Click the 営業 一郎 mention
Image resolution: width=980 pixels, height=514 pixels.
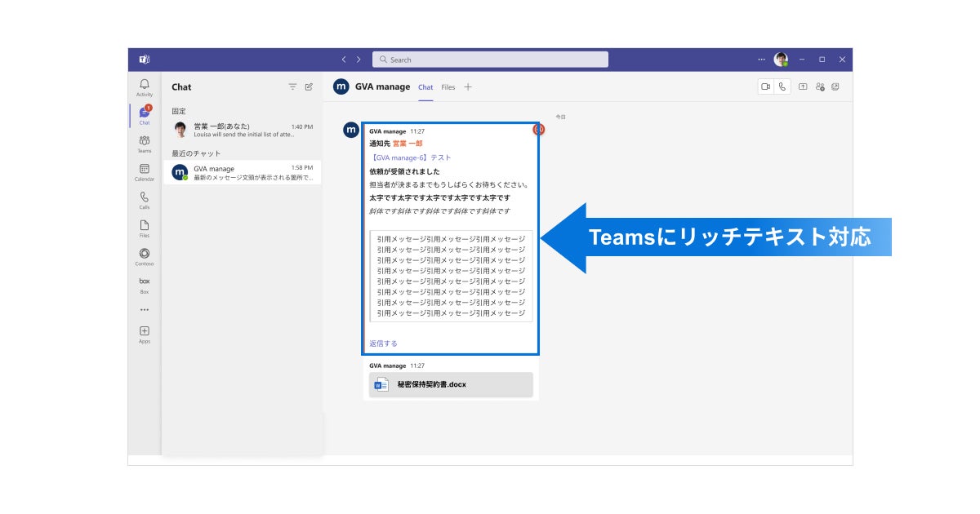pos(408,144)
